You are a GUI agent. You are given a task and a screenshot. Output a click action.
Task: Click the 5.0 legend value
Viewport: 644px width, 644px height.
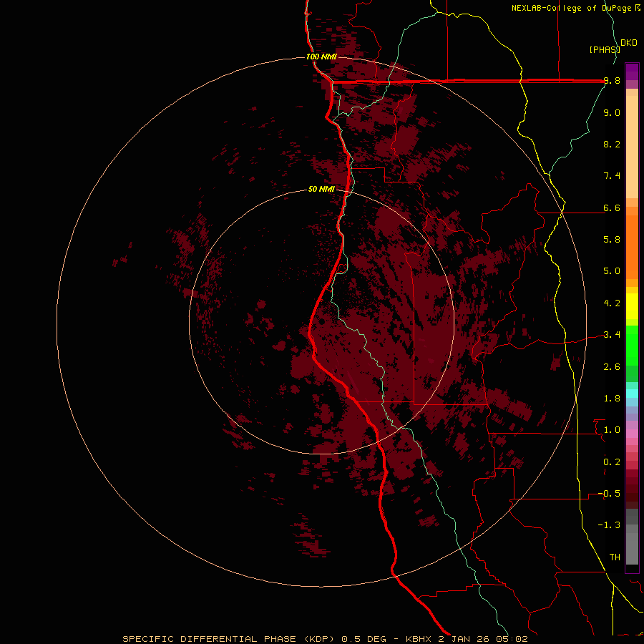[x=612, y=271]
